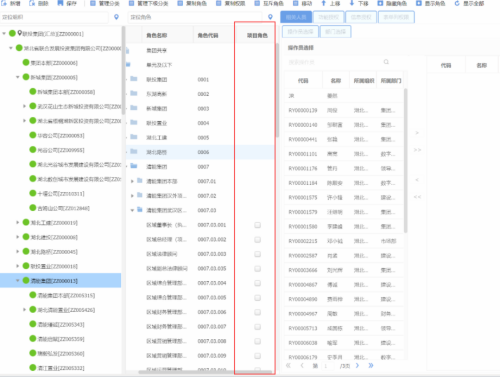This screenshot has height=377, width=500.
Task: Switch to the 操作员选择 sub-tab
Action: (x=300, y=32)
